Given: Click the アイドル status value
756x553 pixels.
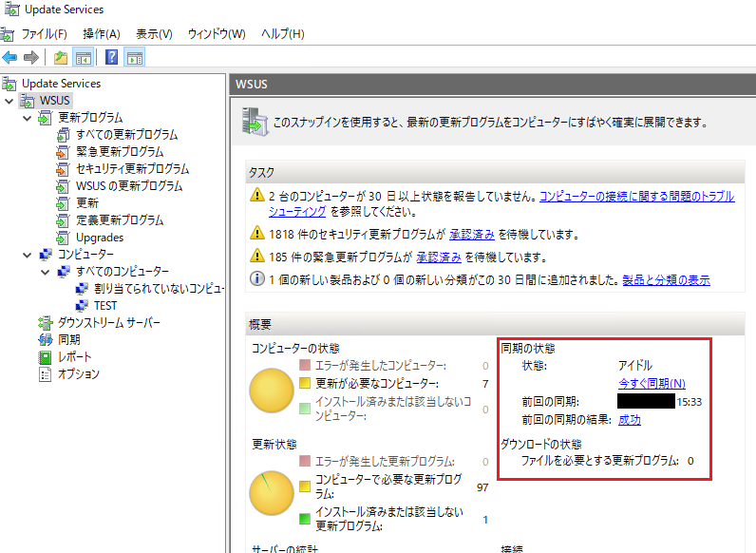Looking at the screenshot, I should click(635, 365).
